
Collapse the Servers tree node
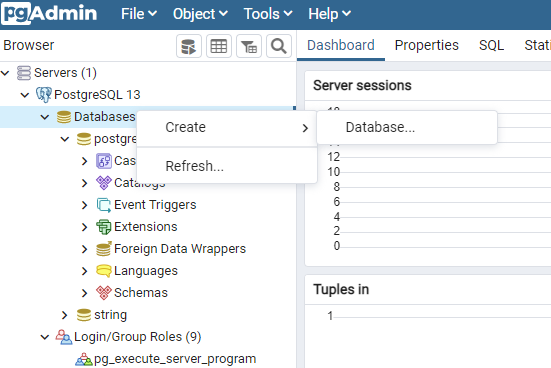[x=5, y=73]
